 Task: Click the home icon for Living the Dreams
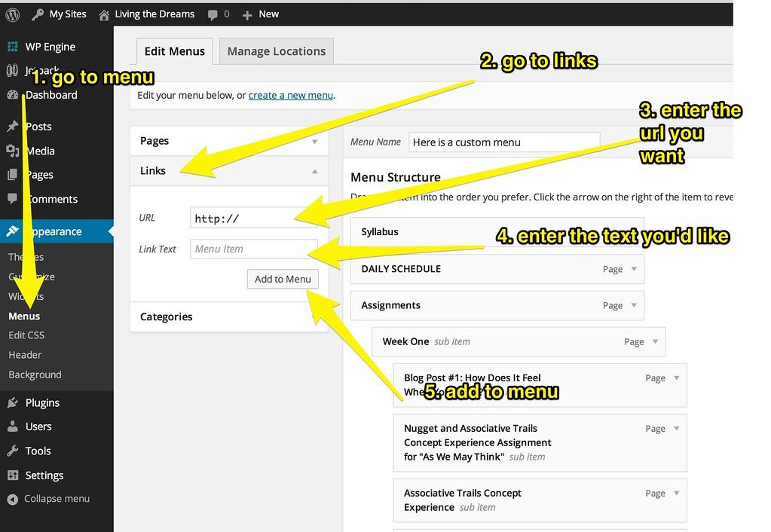[104, 15]
